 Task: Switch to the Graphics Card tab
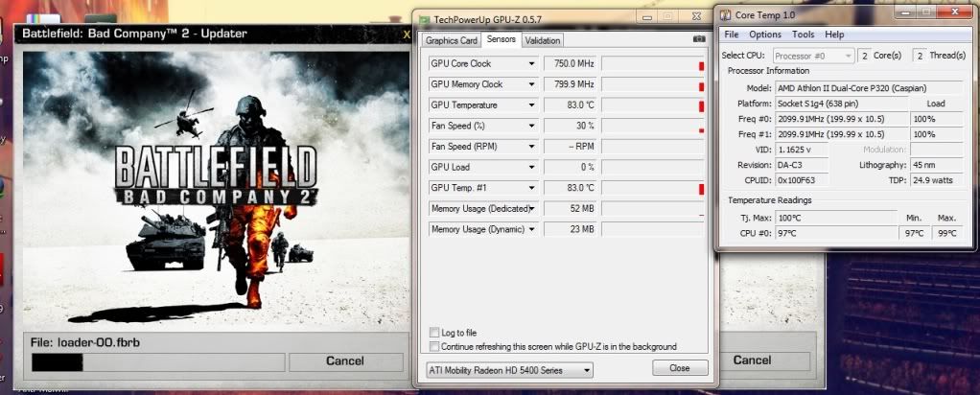coord(451,40)
